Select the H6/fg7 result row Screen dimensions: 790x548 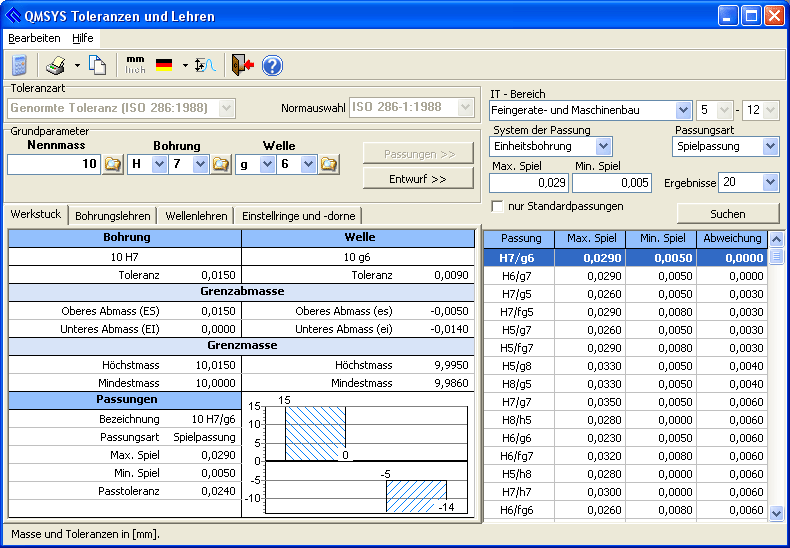[x=625, y=456]
